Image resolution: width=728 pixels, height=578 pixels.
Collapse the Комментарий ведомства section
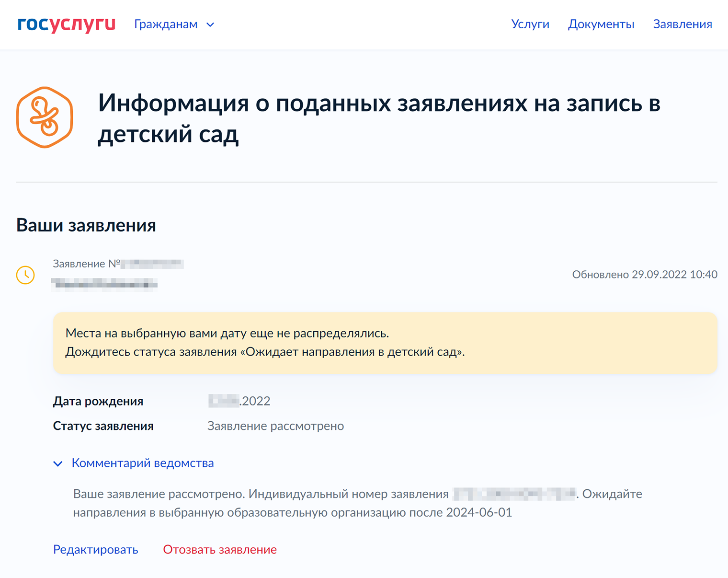[x=134, y=463]
